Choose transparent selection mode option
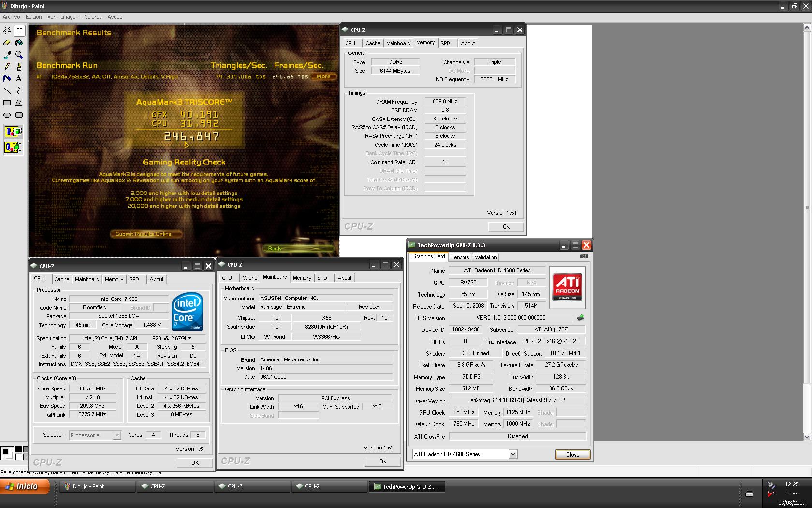This screenshot has height=508, width=812. 13,147
